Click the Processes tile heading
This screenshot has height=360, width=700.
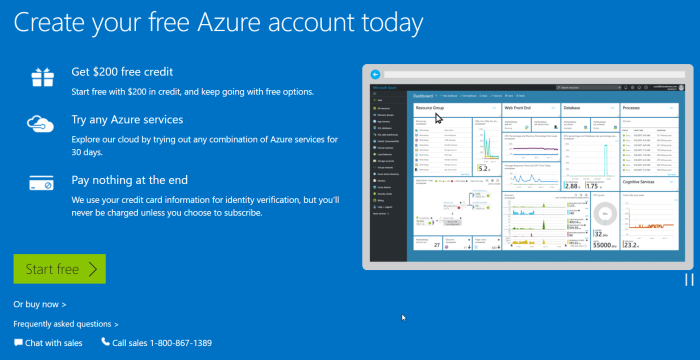(x=631, y=108)
